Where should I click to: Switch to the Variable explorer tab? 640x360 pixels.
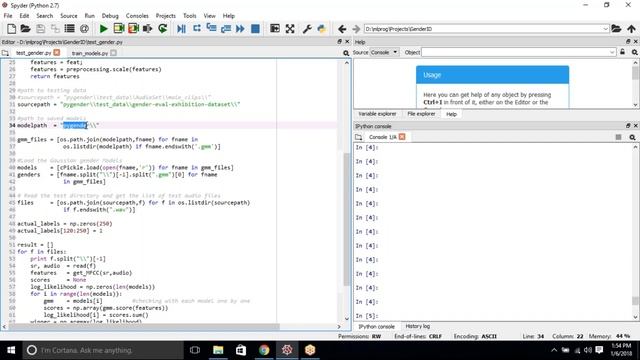pos(377,114)
